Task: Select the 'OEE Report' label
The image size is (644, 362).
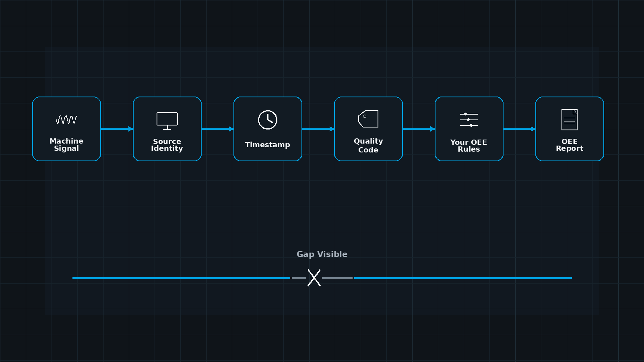Action: [x=570, y=145]
